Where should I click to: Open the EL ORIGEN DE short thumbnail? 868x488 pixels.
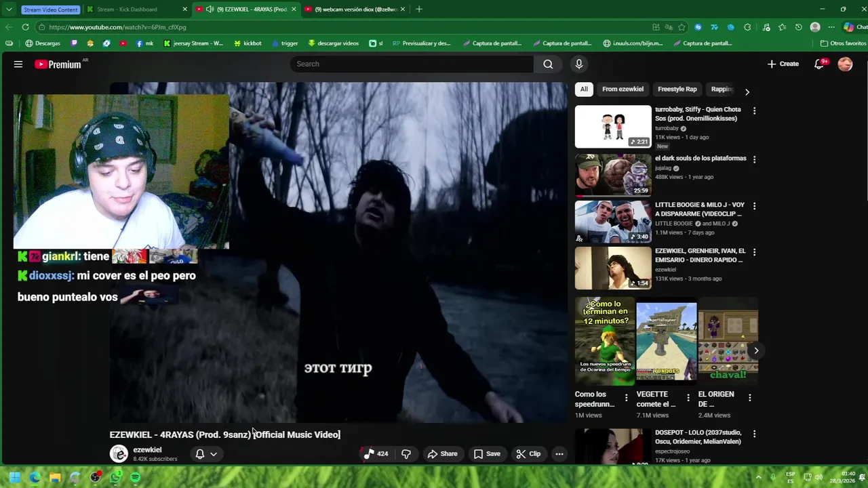(x=728, y=341)
